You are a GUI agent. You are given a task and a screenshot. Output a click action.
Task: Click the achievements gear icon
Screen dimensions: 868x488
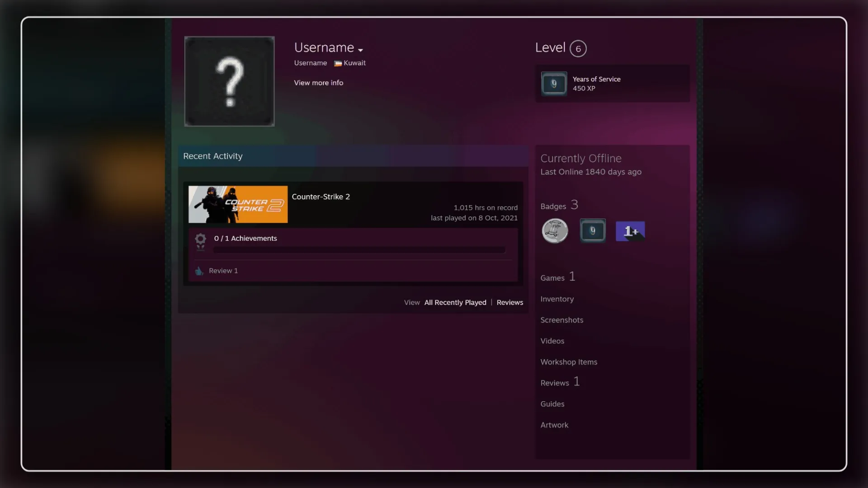click(x=200, y=241)
